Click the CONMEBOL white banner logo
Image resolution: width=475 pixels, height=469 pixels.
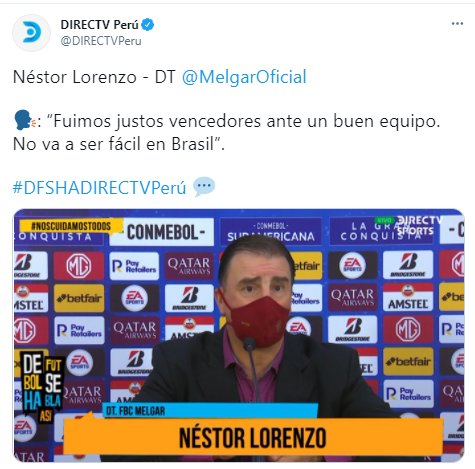tap(162, 232)
